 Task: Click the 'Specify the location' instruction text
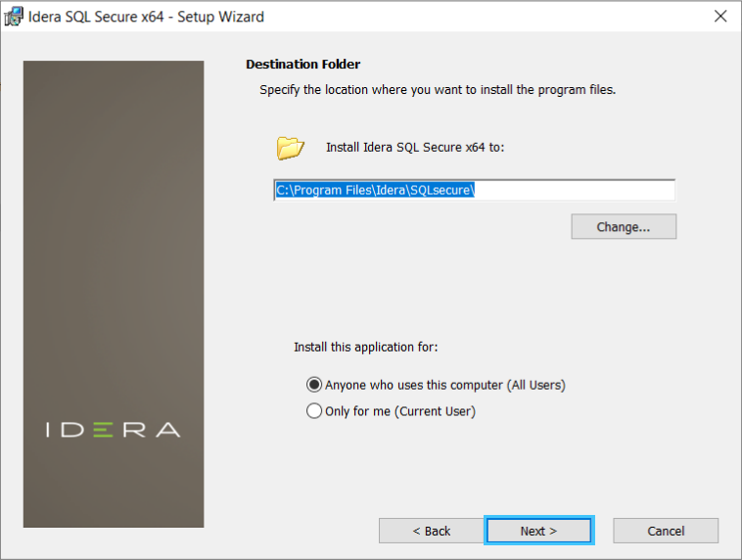tap(438, 90)
